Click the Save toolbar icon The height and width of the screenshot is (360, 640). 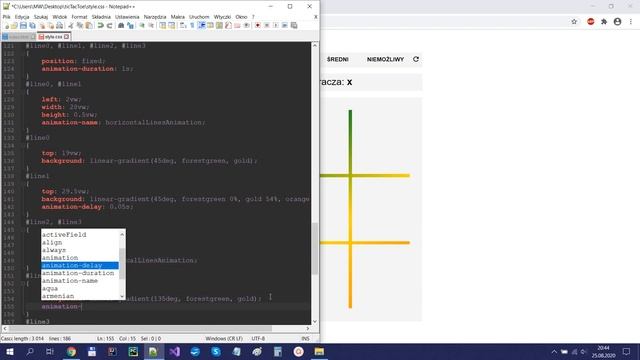point(23,26)
